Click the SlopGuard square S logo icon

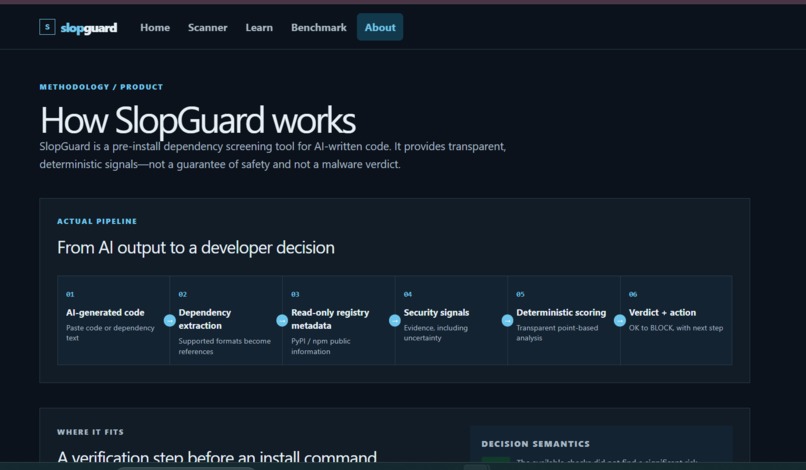pos(47,27)
